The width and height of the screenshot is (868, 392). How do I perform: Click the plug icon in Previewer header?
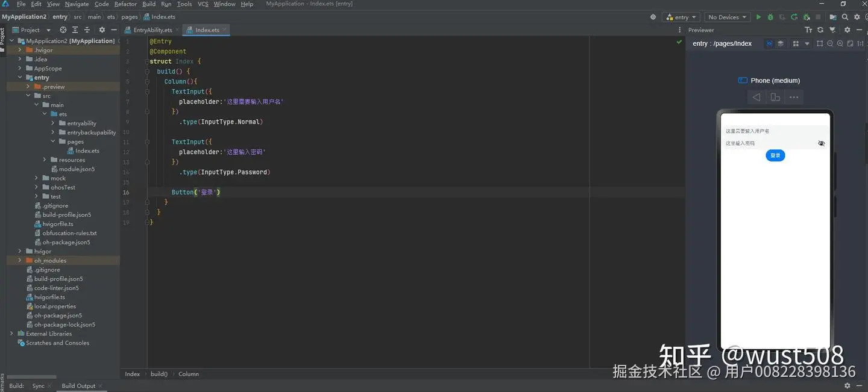(832, 30)
